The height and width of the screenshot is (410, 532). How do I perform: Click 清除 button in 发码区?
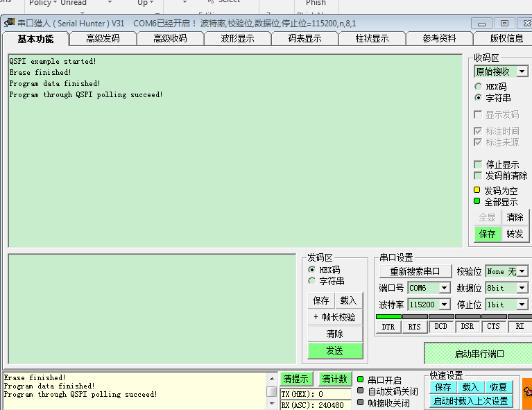[x=335, y=334]
